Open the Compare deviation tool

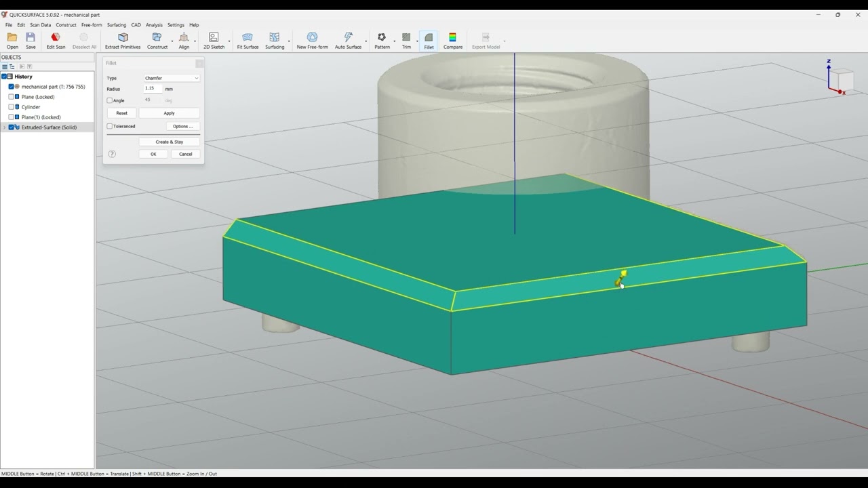453,41
